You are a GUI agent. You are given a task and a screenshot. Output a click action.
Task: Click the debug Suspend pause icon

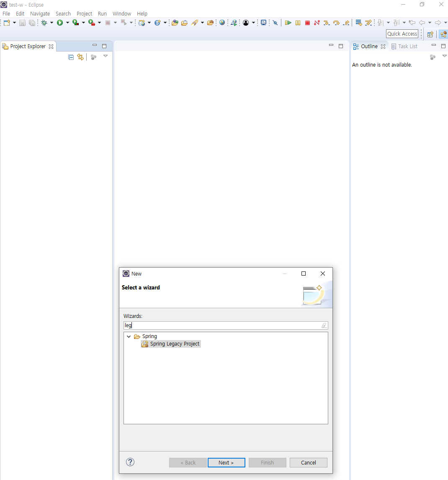click(298, 23)
